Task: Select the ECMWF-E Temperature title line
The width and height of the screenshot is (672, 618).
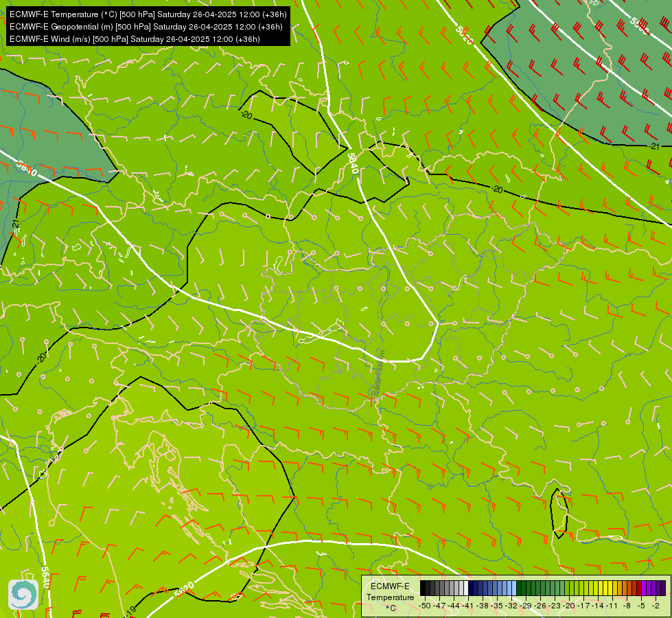Action: pos(148,14)
